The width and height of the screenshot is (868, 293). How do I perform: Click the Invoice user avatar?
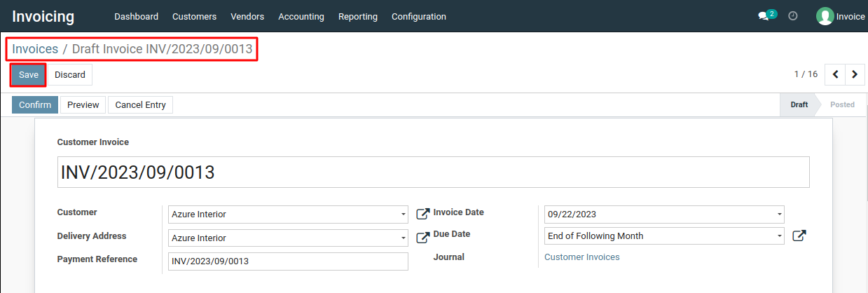tap(825, 16)
